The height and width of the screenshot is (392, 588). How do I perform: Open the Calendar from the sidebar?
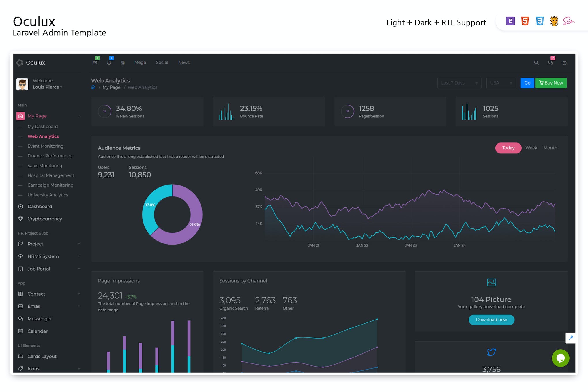(37, 331)
